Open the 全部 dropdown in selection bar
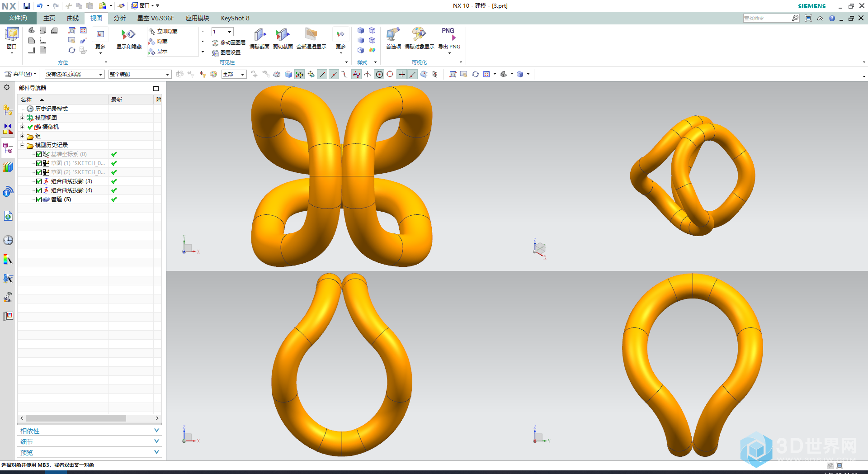Viewport: 868px width, 474px height. point(234,74)
